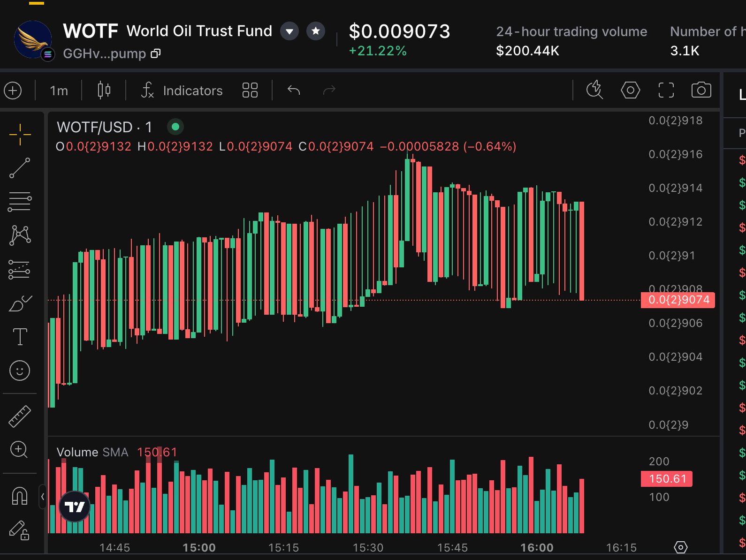Image resolution: width=746 pixels, height=560 pixels.
Task: Click the WOTF token logo
Action: tap(33, 40)
